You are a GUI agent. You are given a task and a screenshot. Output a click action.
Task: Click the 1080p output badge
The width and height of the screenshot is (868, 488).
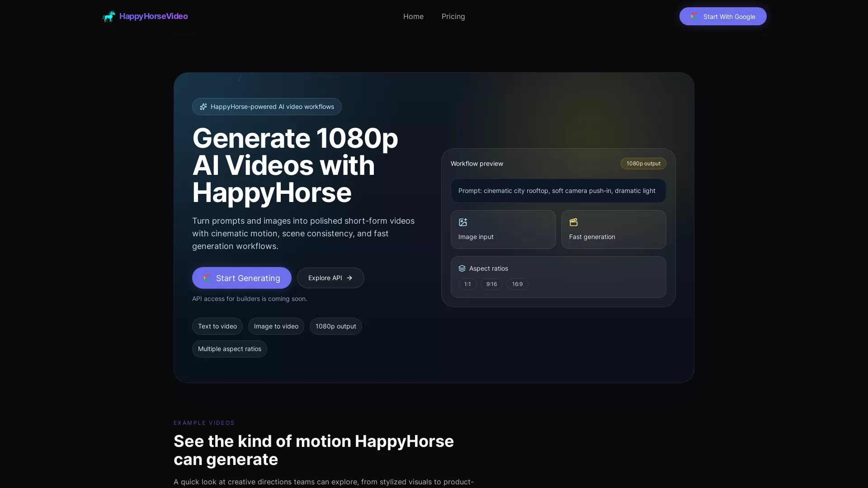(643, 163)
